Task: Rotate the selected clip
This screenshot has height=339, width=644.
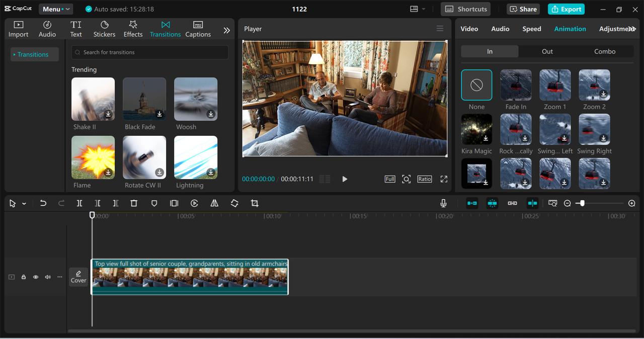Action: (234, 203)
